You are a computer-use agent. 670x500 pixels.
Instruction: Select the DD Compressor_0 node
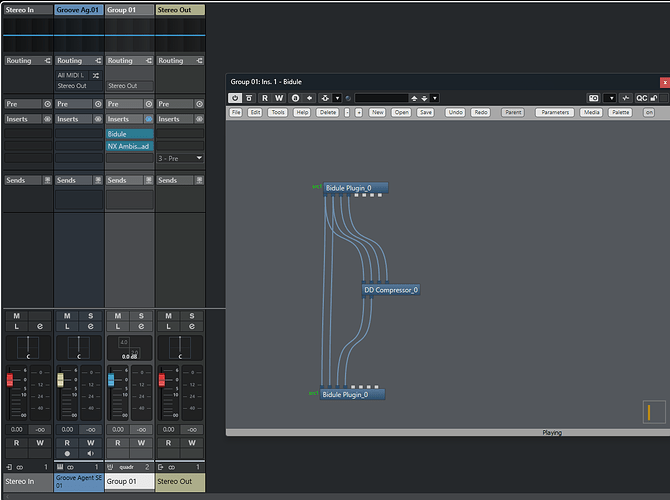pos(391,290)
